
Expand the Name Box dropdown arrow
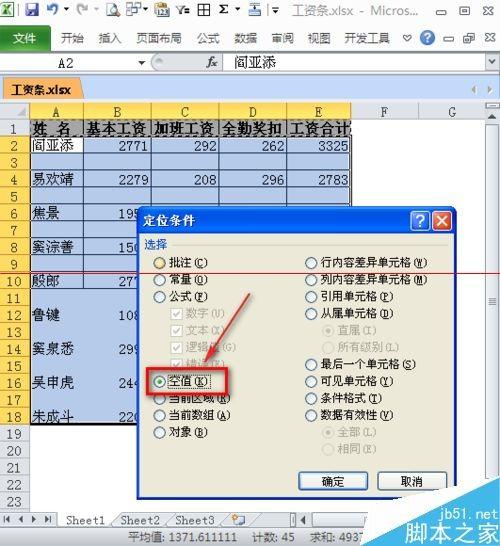pos(141,63)
